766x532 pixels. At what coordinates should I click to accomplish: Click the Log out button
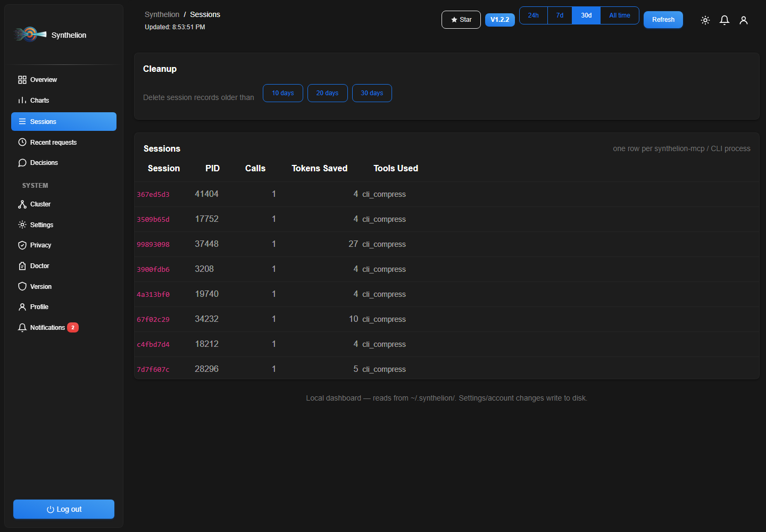click(64, 509)
